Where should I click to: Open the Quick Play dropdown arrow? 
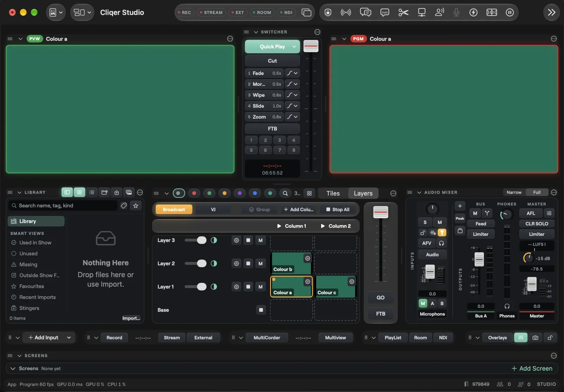tap(294, 46)
